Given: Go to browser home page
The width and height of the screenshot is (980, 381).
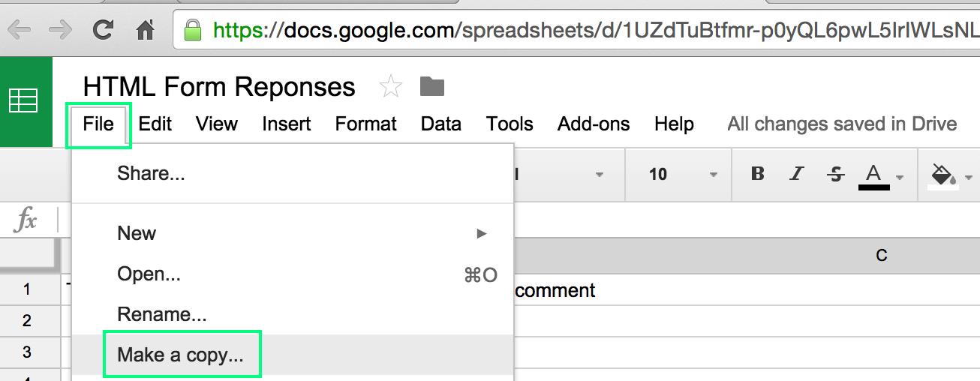Looking at the screenshot, I should 145,30.
